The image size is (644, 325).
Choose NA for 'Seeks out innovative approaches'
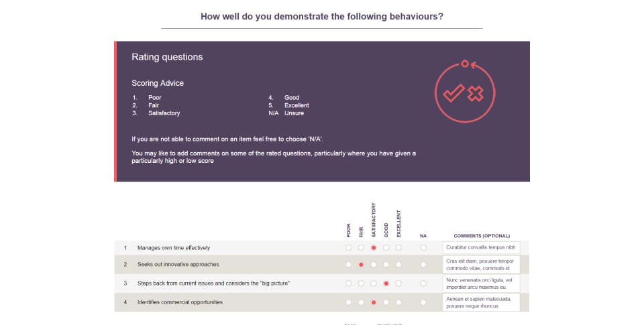(423, 265)
